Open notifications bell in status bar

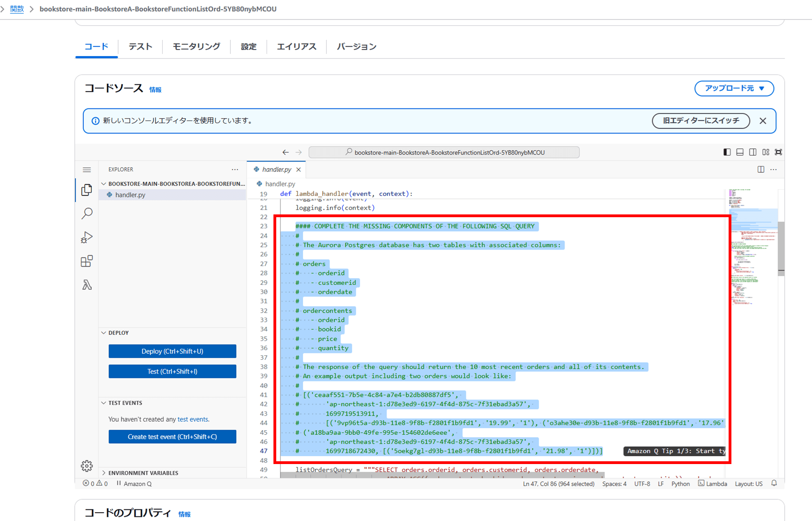(774, 483)
